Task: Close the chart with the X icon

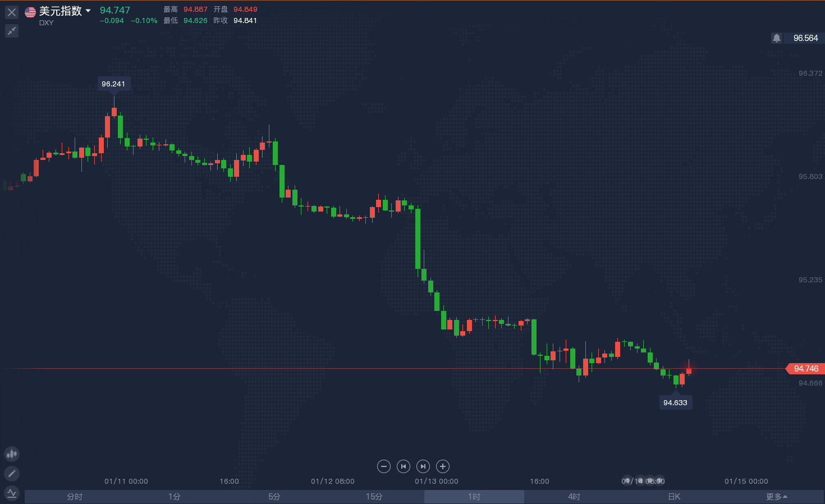Action: (x=12, y=12)
